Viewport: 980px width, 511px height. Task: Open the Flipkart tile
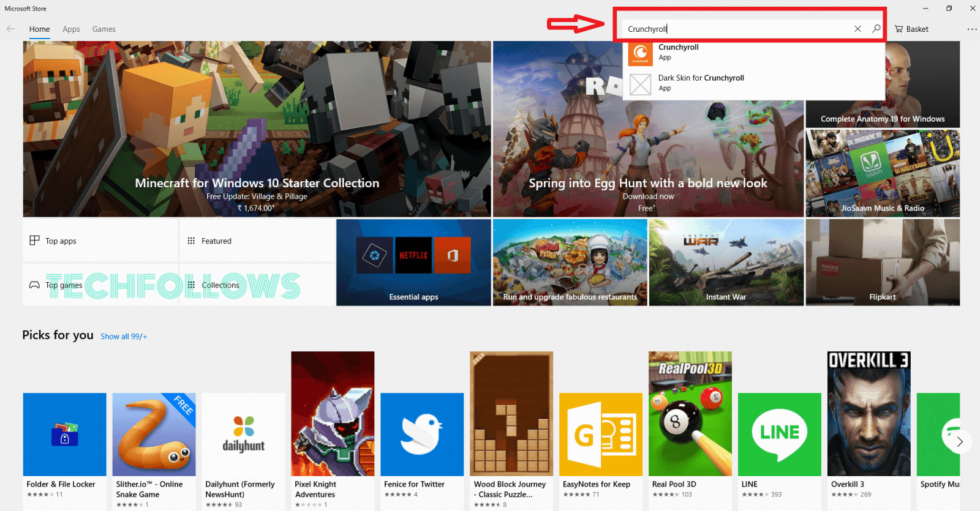[883, 263]
